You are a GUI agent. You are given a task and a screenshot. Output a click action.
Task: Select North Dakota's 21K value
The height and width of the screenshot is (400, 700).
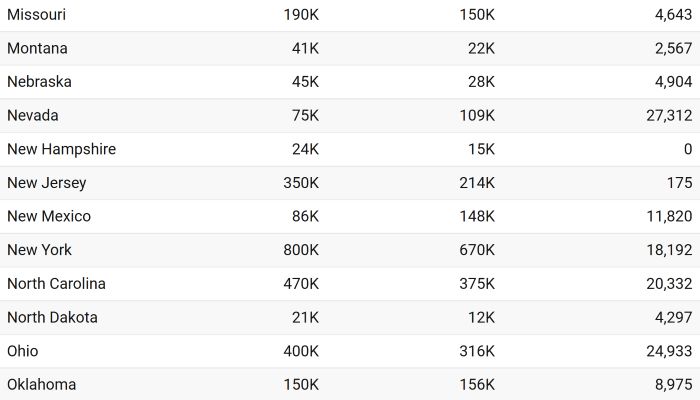(305, 317)
